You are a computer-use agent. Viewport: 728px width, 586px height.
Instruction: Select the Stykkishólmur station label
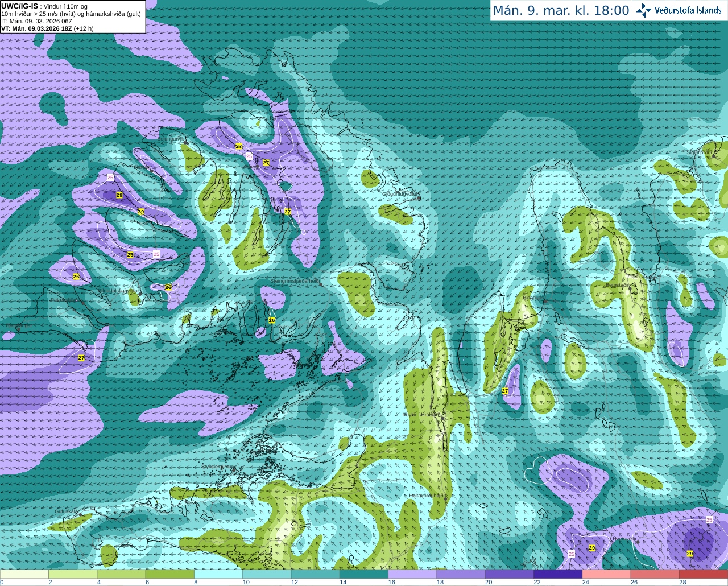coord(217,467)
